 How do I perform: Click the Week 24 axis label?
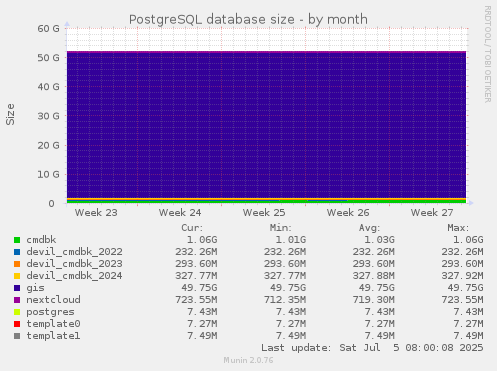click(180, 213)
